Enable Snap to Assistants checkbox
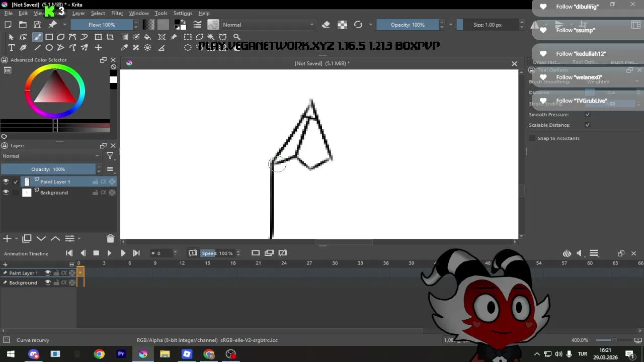644x362 pixels. [532, 138]
